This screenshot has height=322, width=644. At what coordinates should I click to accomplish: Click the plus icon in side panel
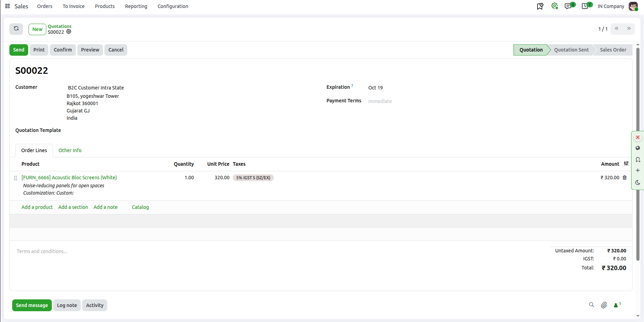coord(638,171)
